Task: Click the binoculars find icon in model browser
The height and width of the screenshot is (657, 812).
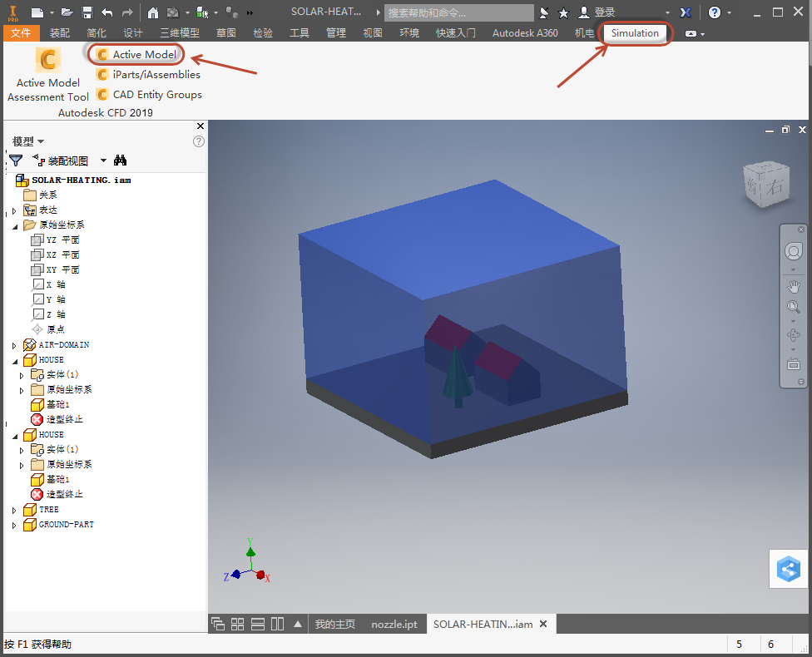Action: pos(120,161)
